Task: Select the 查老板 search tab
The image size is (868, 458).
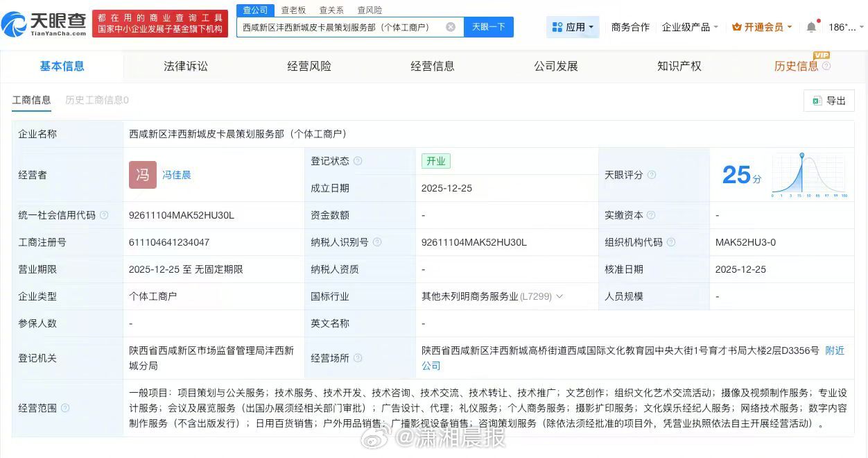Action: click(x=292, y=10)
